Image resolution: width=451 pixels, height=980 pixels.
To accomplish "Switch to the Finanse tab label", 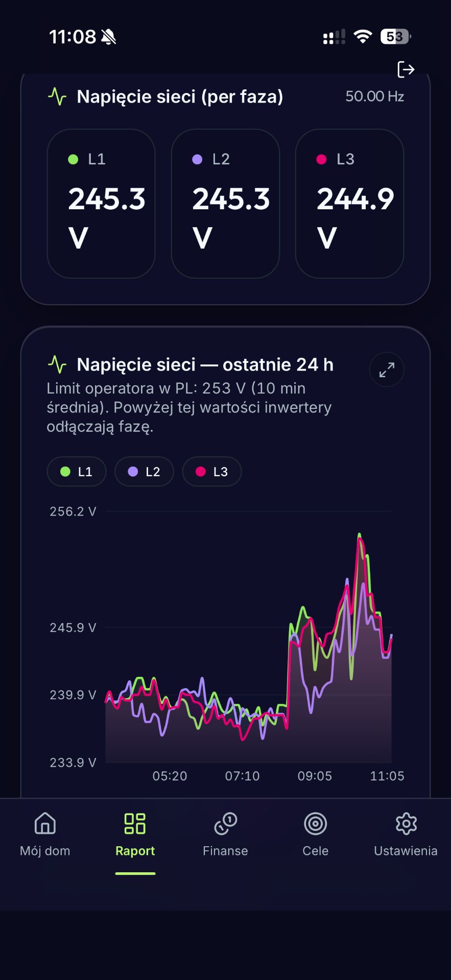I will (x=225, y=851).
